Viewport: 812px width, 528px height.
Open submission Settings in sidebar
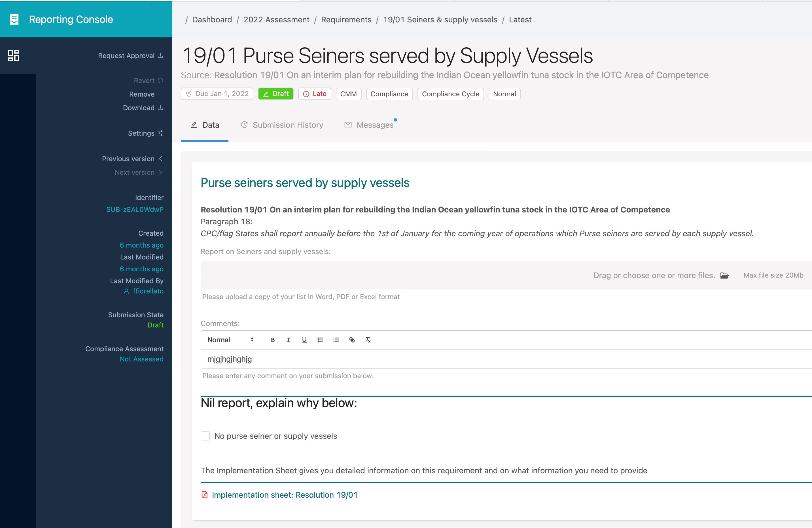click(145, 133)
